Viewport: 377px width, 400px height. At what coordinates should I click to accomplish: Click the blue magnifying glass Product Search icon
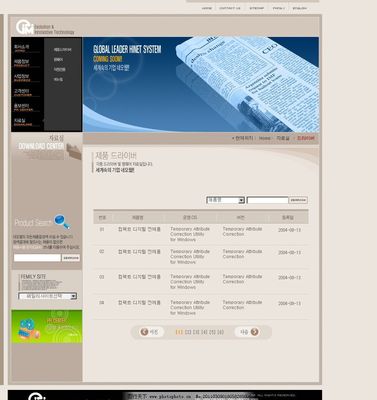point(62,221)
